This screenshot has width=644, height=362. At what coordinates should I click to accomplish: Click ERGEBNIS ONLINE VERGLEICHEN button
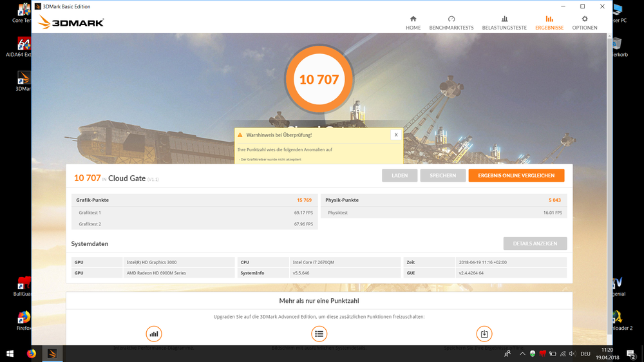click(516, 175)
